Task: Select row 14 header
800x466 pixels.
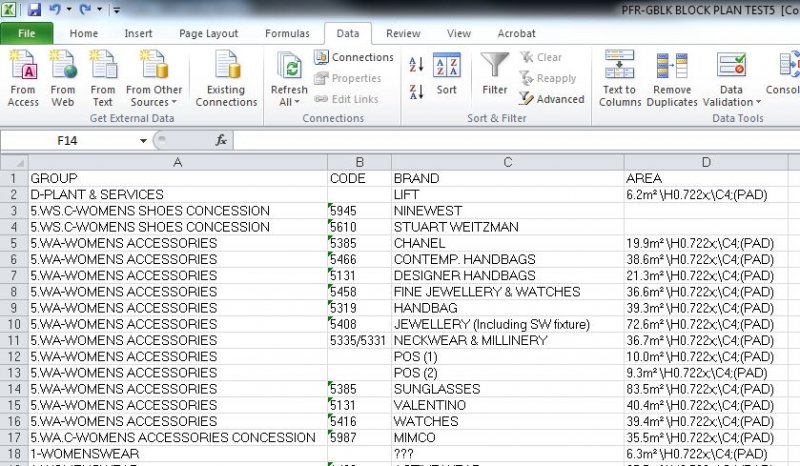Action: pos(14,389)
